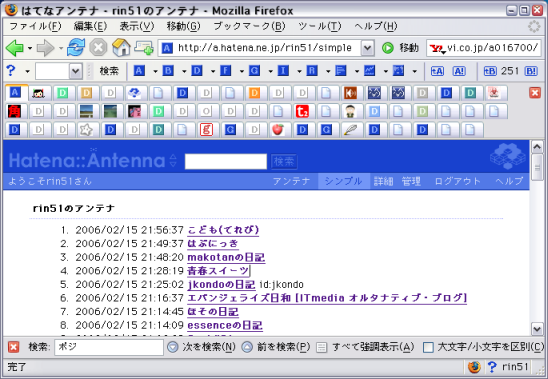Open the Hatena question mark dropdown arrow
This screenshot has width=548, height=379.
pos(27,71)
